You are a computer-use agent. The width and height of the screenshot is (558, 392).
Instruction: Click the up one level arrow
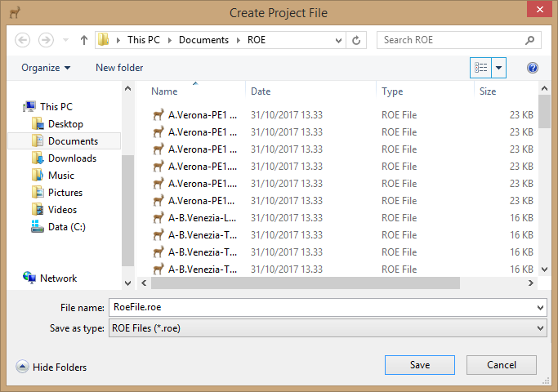tap(84, 40)
